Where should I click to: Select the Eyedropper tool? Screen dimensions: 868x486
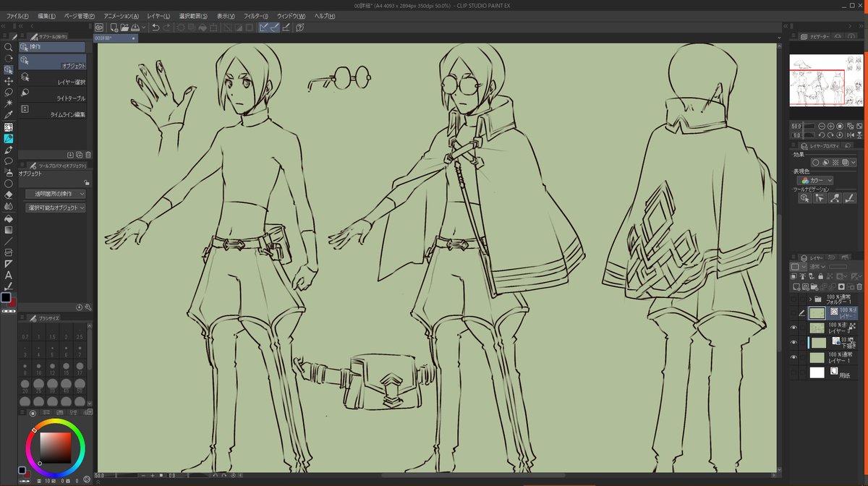9,114
